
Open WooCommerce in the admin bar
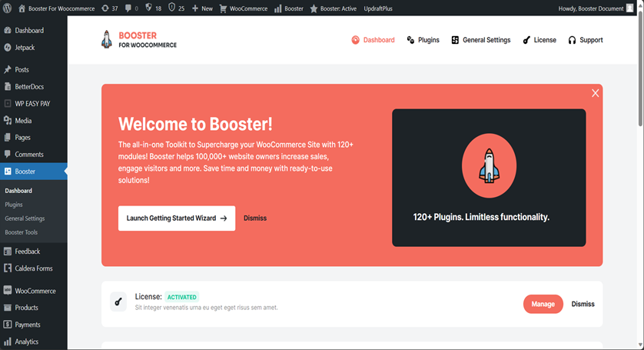244,8
